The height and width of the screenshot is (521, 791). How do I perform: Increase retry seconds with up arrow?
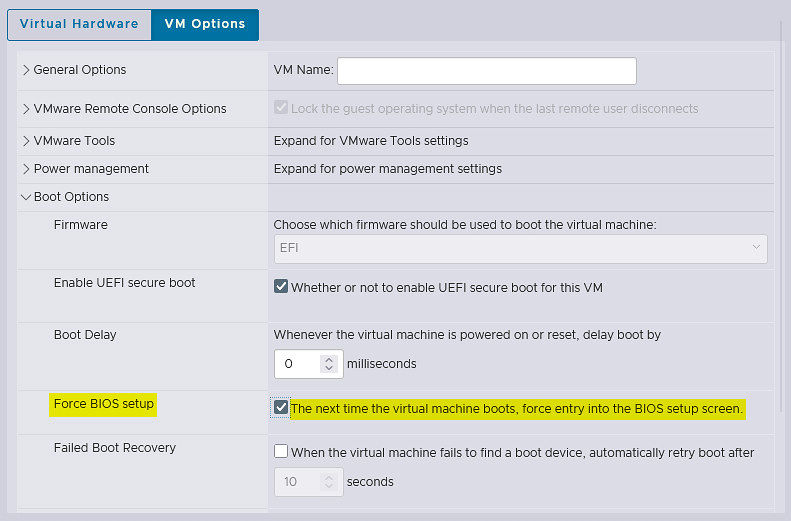point(329,477)
